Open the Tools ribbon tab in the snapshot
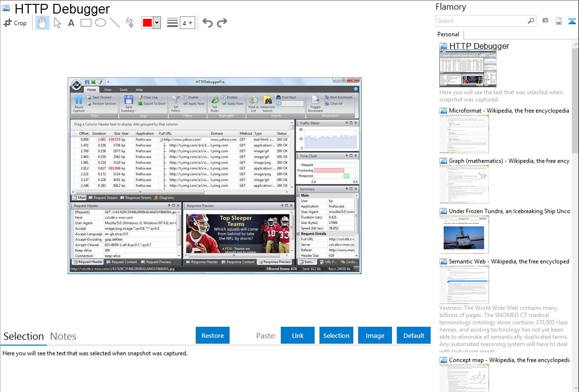579x392 pixels. pos(123,90)
